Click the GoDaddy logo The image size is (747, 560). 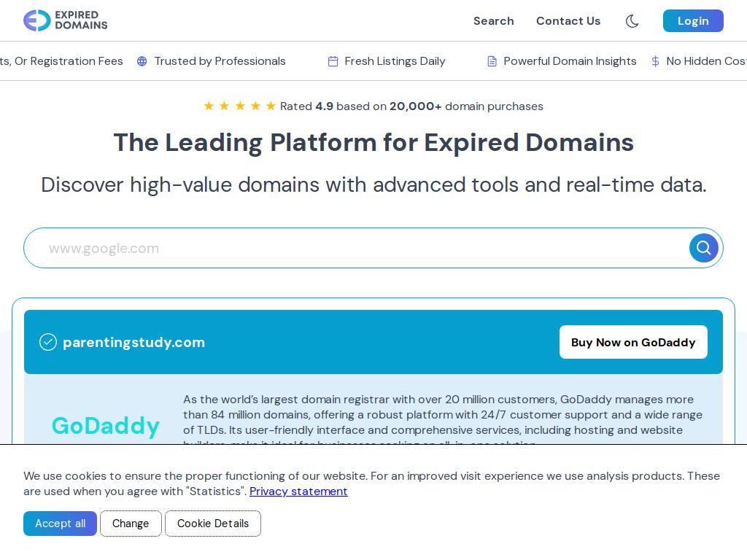105,425
